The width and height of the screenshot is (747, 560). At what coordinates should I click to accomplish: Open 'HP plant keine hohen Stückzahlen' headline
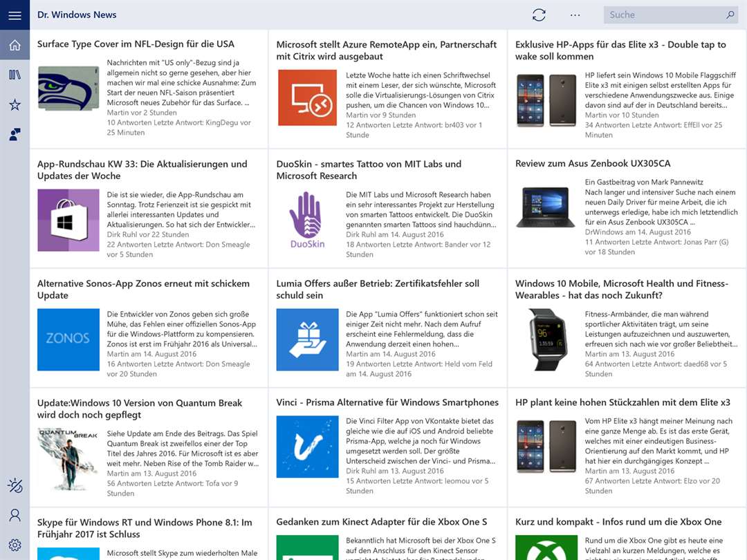point(622,402)
